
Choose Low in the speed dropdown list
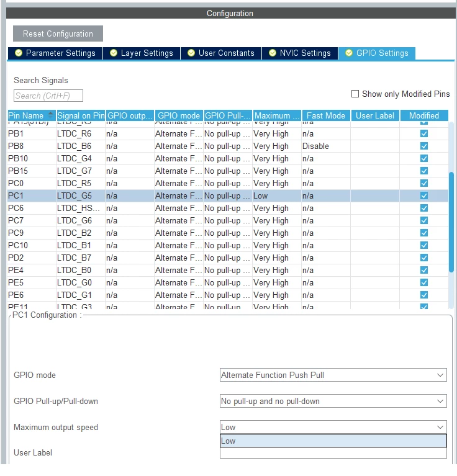pos(333,441)
